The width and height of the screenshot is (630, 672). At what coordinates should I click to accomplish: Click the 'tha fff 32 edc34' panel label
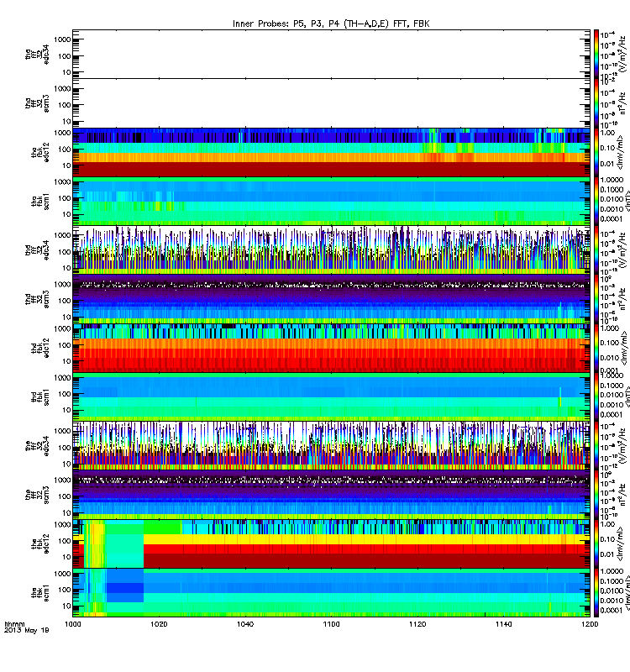[x=37, y=55]
